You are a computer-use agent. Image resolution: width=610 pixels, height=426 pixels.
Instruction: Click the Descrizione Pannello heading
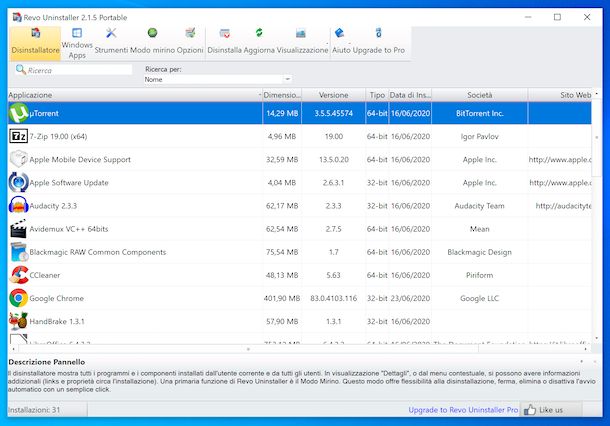(x=47, y=362)
